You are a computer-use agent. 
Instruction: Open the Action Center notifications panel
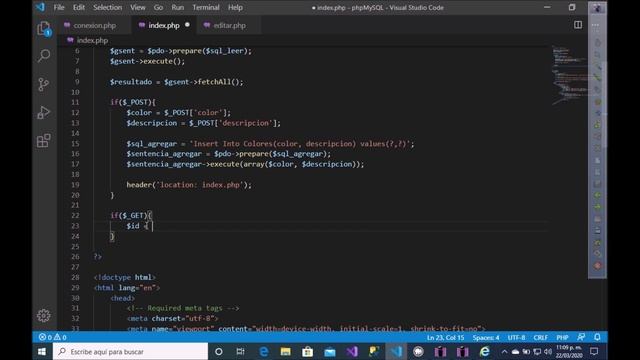pyautogui.click(x=594, y=351)
